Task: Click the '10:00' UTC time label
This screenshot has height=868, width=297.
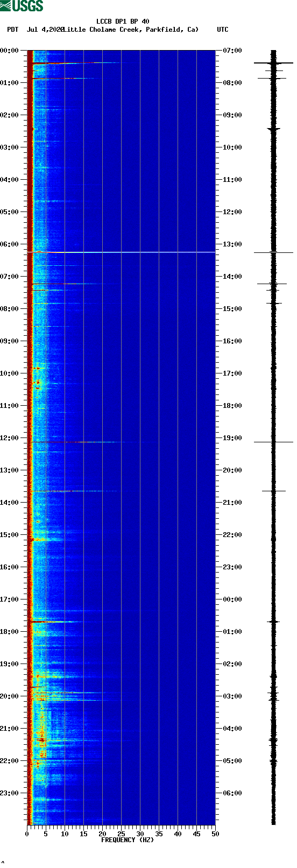Action: (x=232, y=147)
